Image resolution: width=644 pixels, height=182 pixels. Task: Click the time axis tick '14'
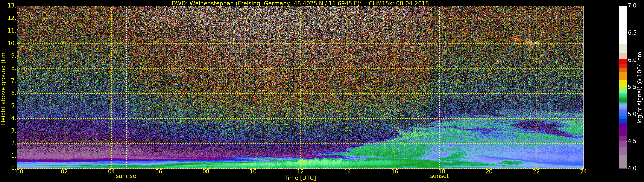(348, 172)
